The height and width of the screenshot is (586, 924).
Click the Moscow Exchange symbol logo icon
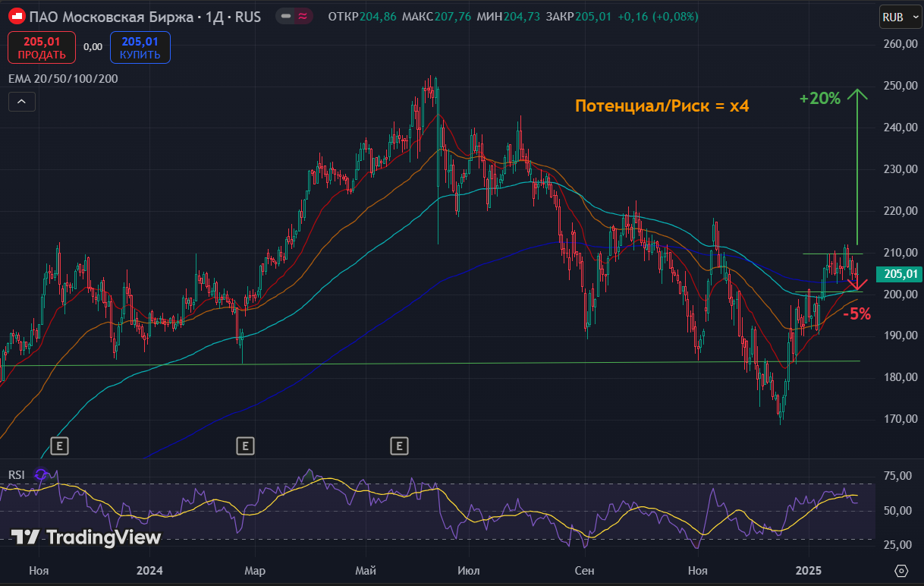tap(16, 16)
